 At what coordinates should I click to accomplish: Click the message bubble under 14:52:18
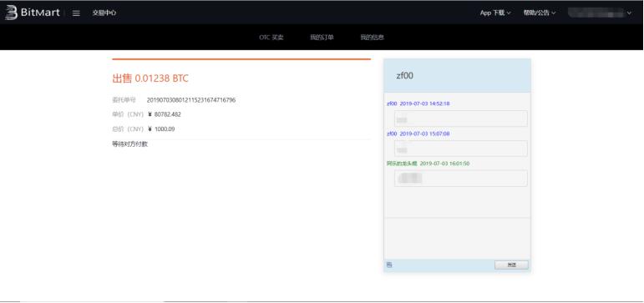tap(461, 119)
